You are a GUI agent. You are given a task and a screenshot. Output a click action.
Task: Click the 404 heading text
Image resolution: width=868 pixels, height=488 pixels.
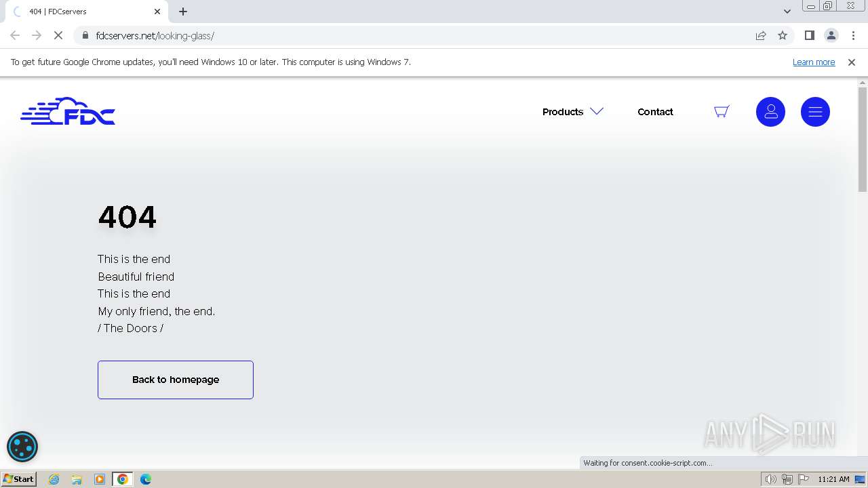coord(127,218)
